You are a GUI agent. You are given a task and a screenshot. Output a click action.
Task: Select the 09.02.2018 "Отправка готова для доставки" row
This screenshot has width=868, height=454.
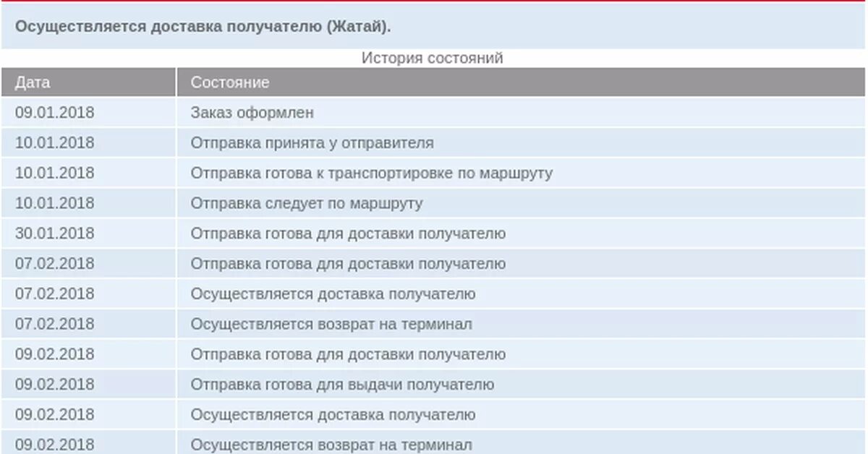[434, 354]
